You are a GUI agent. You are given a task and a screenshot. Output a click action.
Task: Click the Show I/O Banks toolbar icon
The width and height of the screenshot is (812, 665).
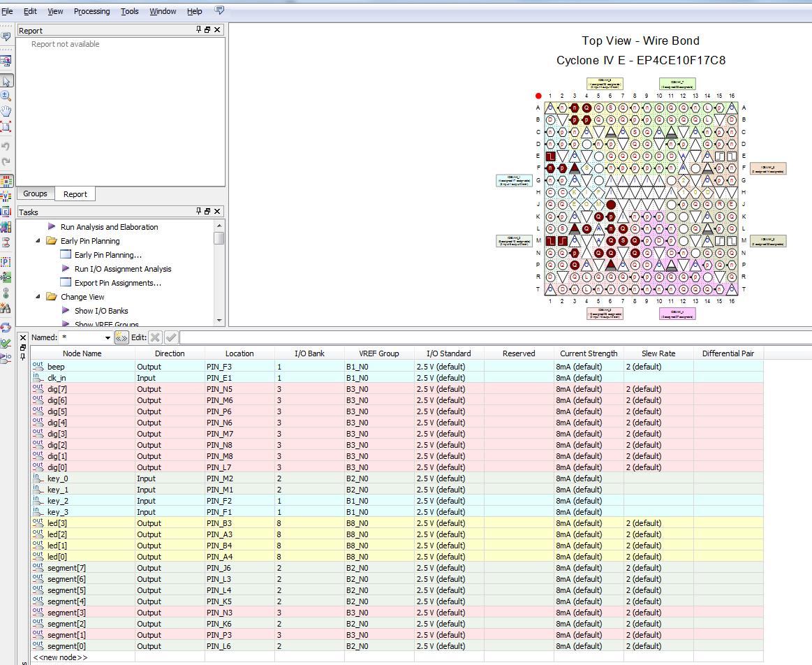[6, 182]
